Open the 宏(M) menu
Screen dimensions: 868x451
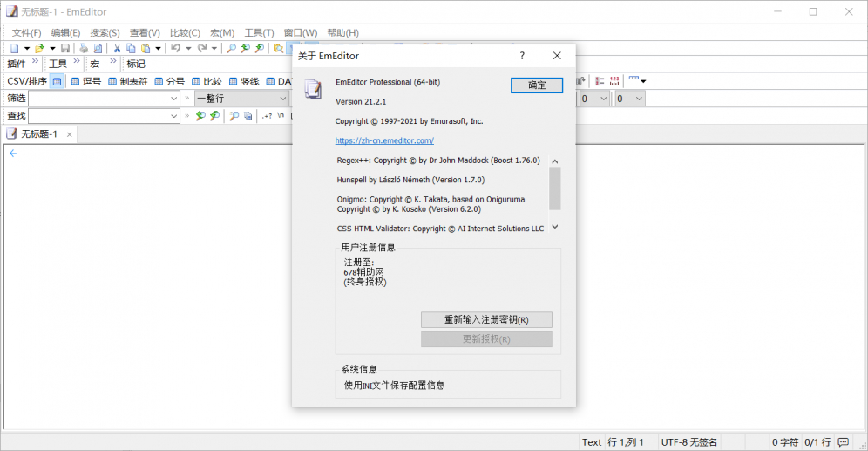click(222, 32)
